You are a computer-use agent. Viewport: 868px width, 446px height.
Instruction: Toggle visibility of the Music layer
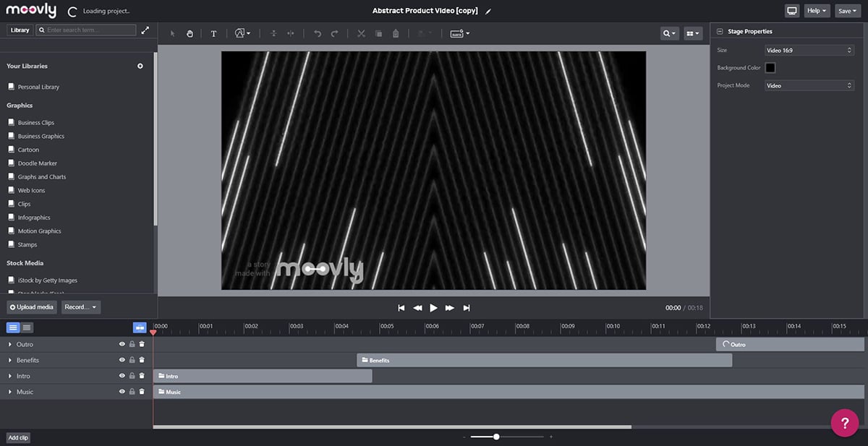tap(122, 392)
